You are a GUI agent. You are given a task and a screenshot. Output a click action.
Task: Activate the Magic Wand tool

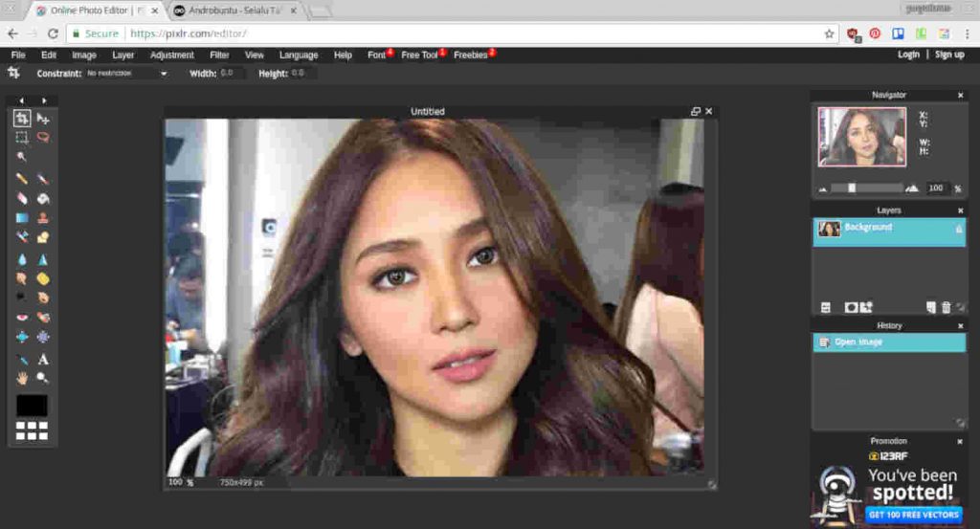click(22, 157)
